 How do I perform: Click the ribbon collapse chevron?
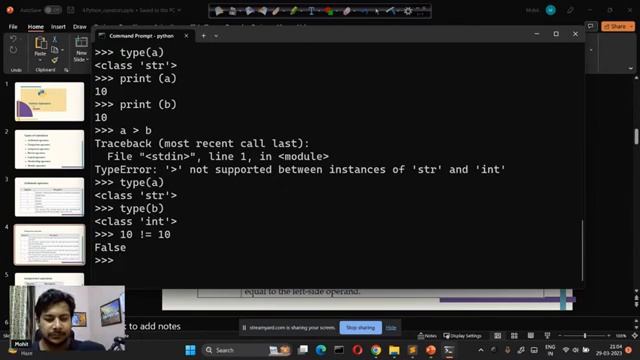click(x=631, y=69)
